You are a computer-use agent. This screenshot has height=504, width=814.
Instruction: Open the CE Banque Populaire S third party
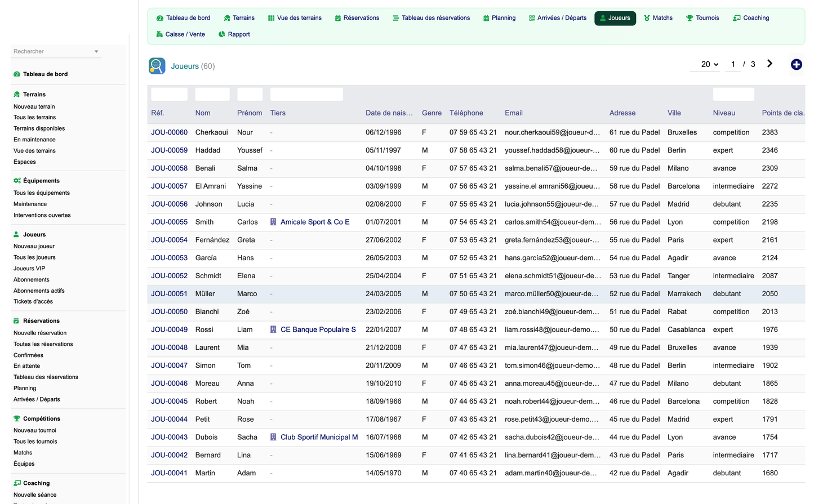318,329
